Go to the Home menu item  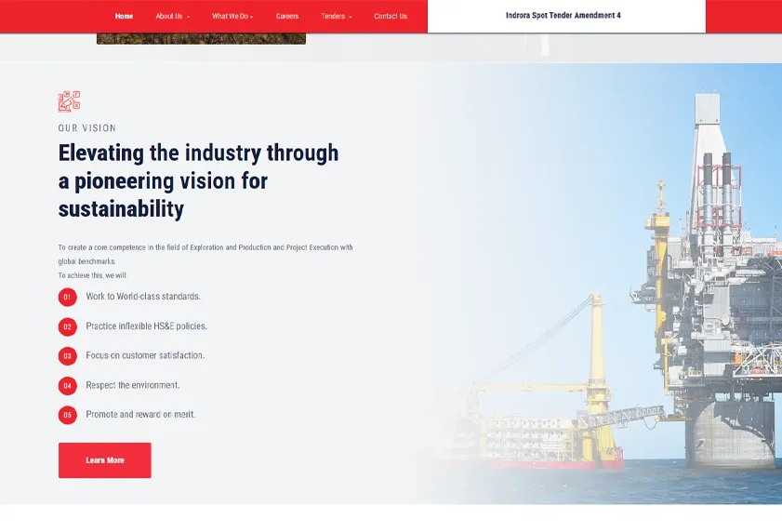click(124, 16)
